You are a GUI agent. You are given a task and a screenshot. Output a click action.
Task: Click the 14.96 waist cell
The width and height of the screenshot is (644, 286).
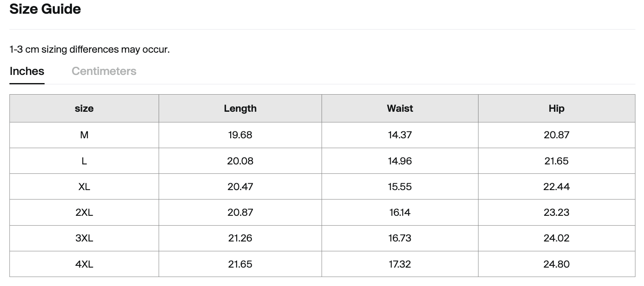400,161
